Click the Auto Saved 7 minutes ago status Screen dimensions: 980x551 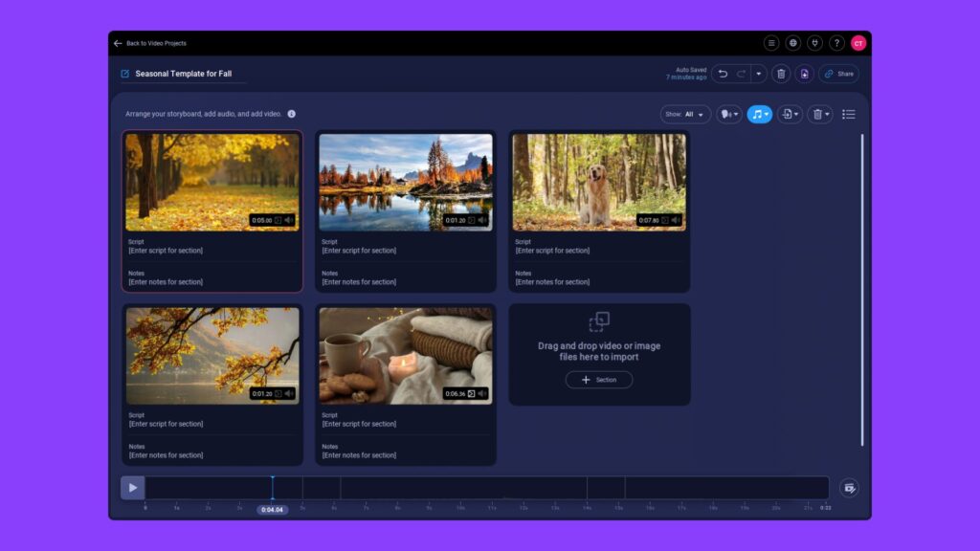click(x=686, y=74)
